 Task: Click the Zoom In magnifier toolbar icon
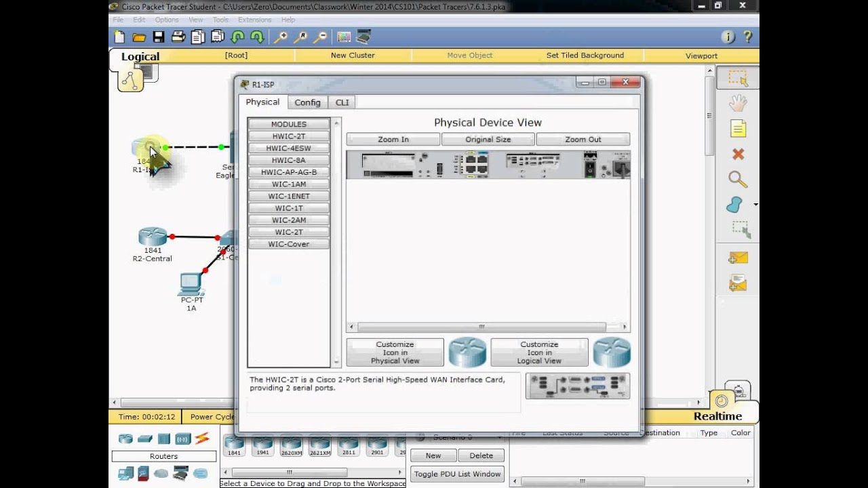click(281, 37)
